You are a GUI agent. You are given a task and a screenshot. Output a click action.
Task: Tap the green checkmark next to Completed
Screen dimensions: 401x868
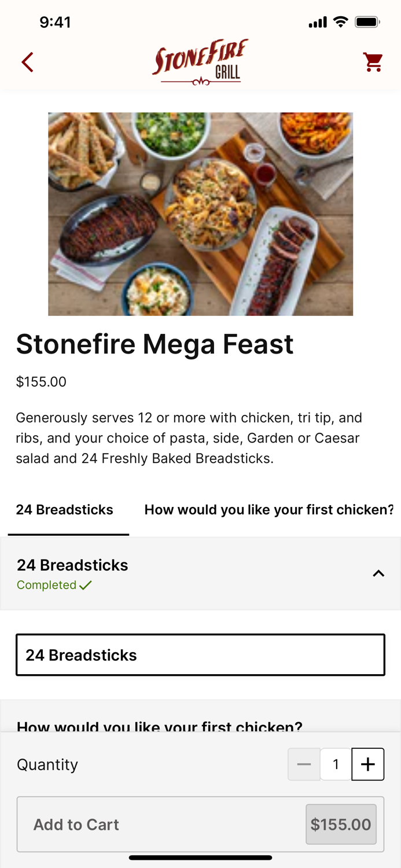(86, 585)
